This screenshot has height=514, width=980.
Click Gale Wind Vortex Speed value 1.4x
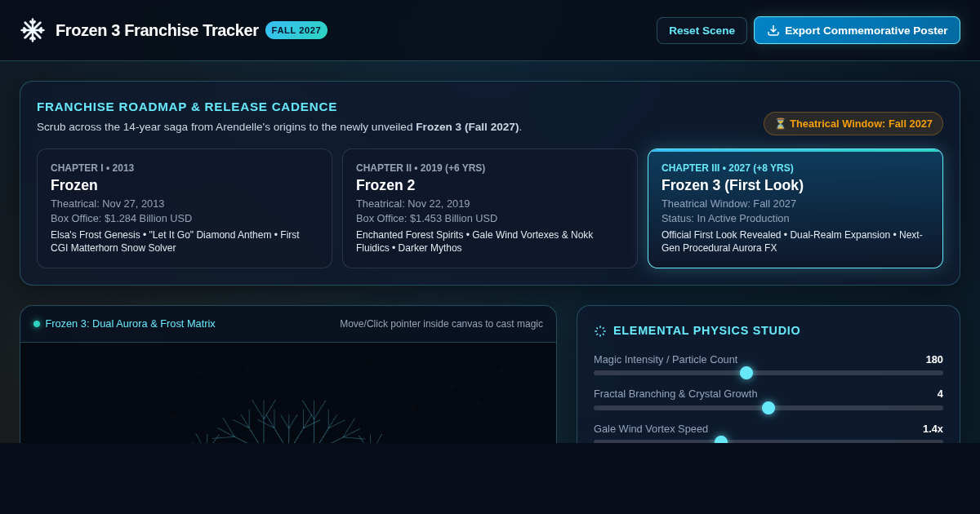pos(933,429)
